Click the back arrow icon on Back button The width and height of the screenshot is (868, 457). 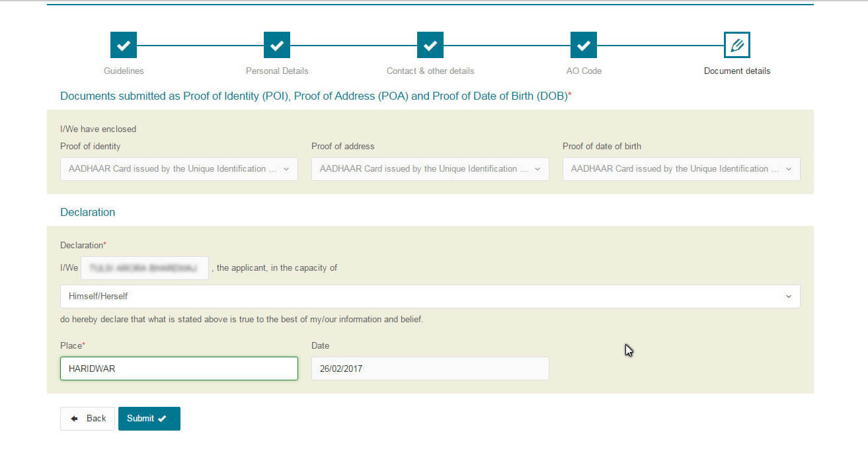pyautogui.click(x=75, y=418)
